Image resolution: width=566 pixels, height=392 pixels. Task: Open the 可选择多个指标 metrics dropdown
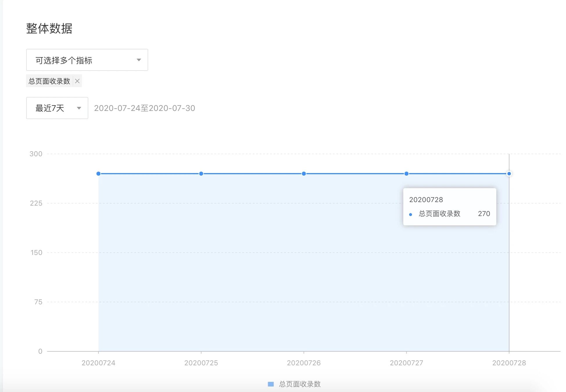pyautogui.click(x=87, y=60)
